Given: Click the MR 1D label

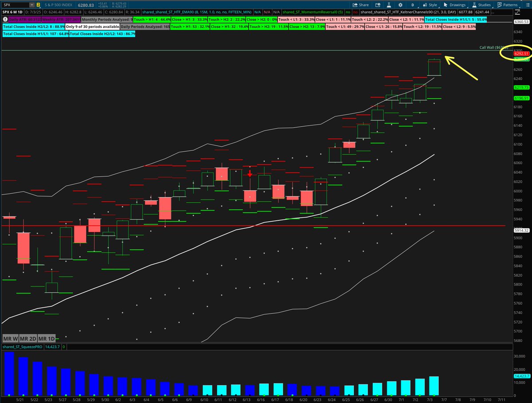Looking at the screenshot, I should click(x=47, y=337).
